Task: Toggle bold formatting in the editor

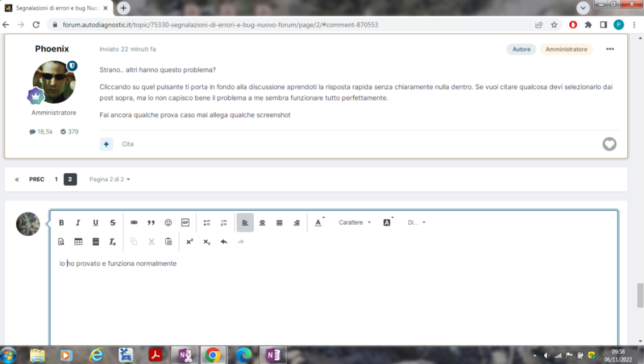Action: (62, 223)
